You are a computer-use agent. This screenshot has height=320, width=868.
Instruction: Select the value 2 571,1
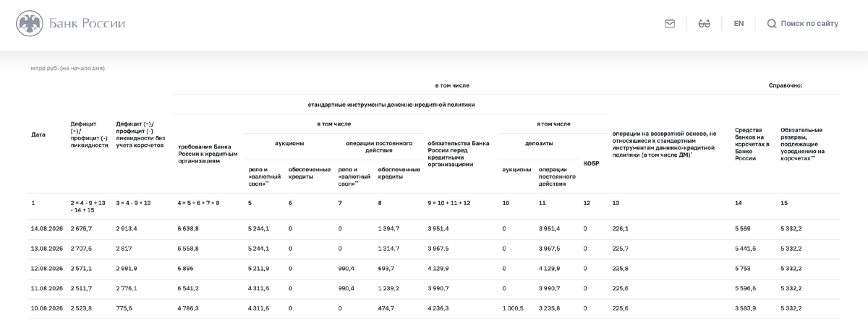point(81,268)
